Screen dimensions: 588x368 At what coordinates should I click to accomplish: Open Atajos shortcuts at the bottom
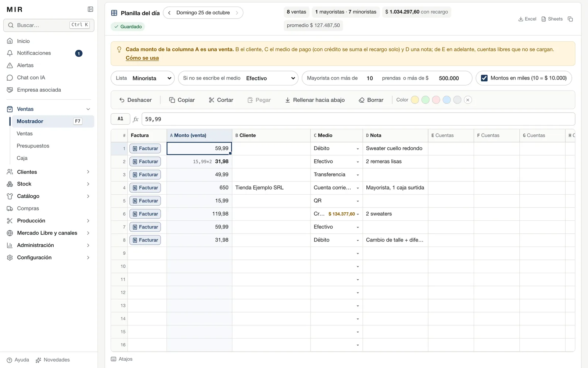(x=122, y=359)
